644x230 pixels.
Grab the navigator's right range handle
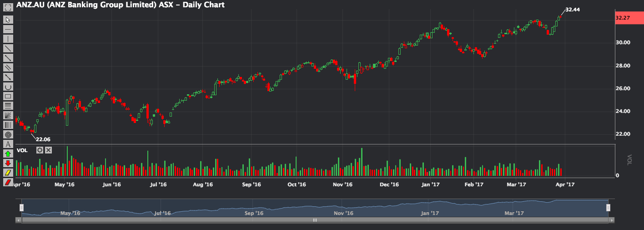pos(608,208)
